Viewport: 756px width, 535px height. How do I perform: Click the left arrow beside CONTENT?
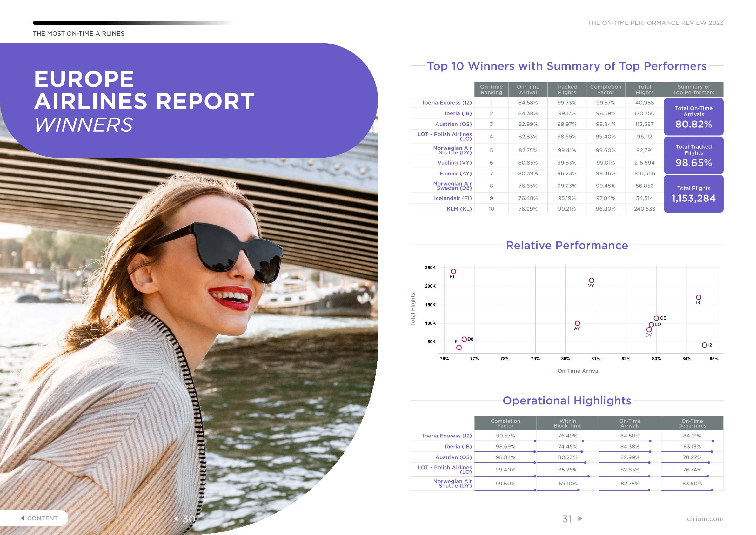click(x=23, y=518)
